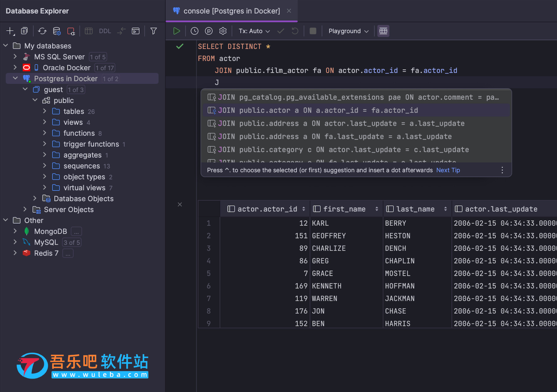Expand the MongoDB data source

click(x=15, y=231)
